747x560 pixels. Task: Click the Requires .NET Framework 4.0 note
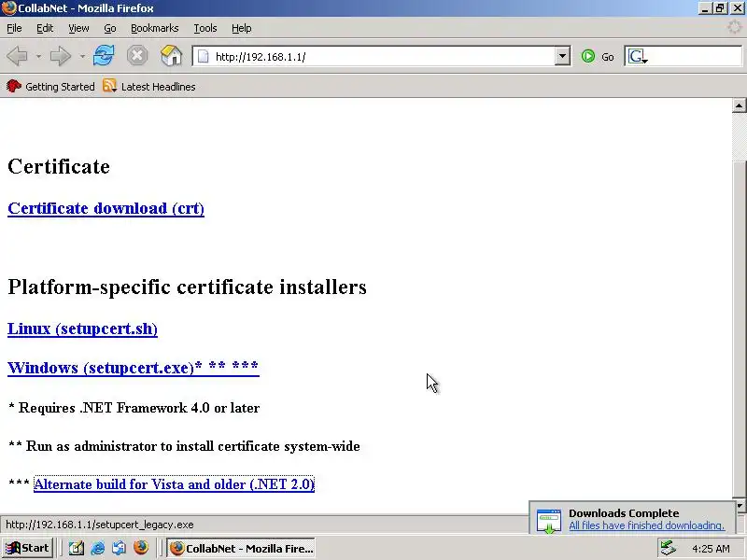[134, 408]
